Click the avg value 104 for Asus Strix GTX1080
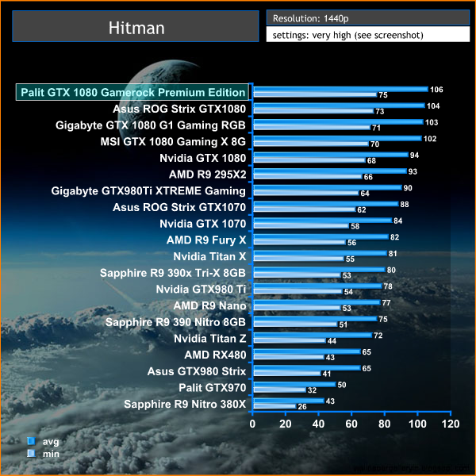The width and height of the screenshot is (476, 476). pos(433,106)
